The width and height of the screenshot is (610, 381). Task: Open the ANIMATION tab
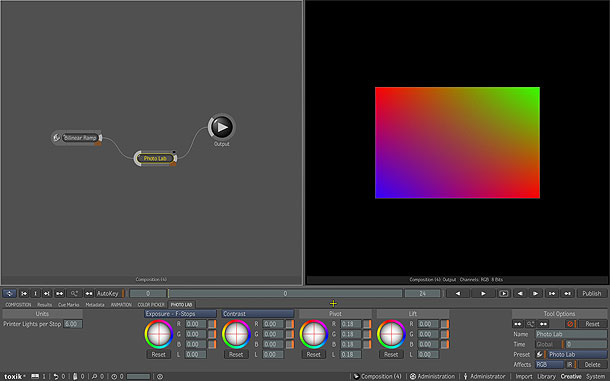(x=121, y=305)
